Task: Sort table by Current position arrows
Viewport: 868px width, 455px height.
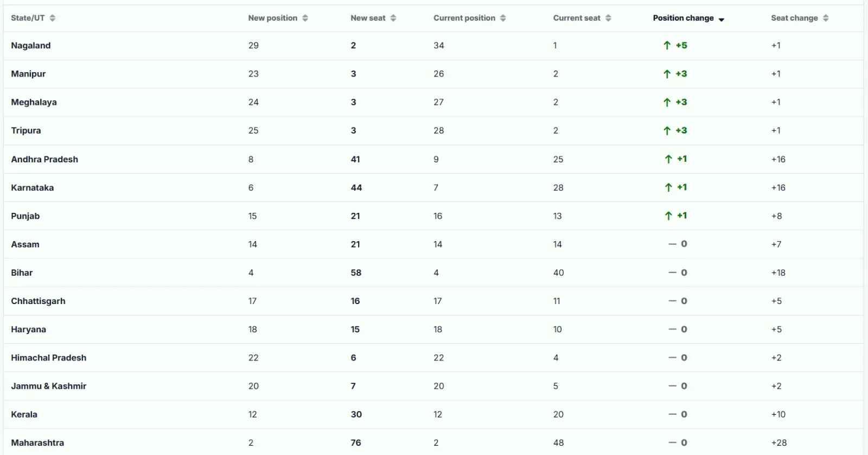Action: (x=503, y=18)
